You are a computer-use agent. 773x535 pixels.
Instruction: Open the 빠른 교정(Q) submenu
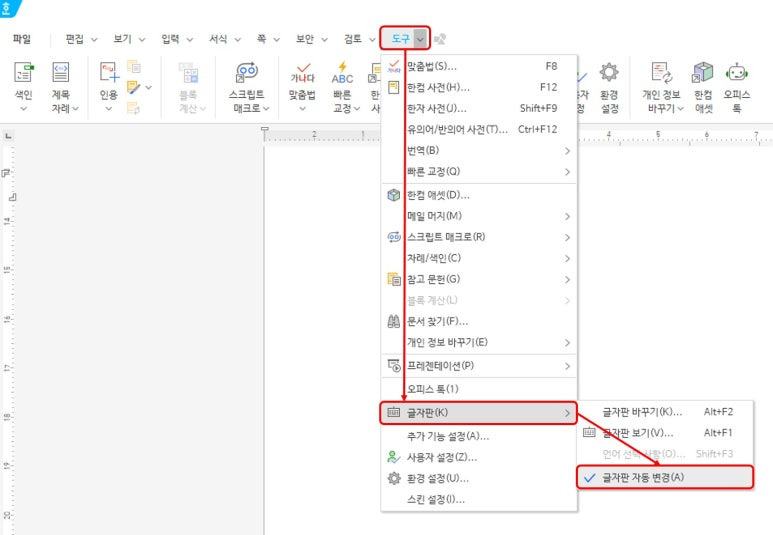pyautogui.click(x=479, y=172)
